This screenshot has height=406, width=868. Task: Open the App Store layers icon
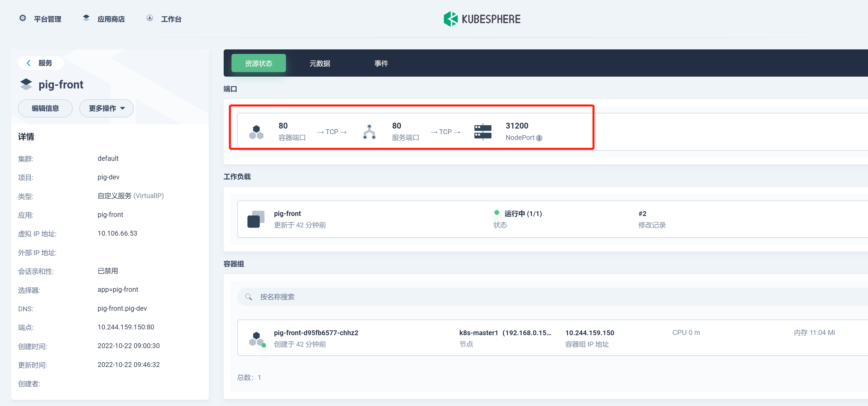86,18
